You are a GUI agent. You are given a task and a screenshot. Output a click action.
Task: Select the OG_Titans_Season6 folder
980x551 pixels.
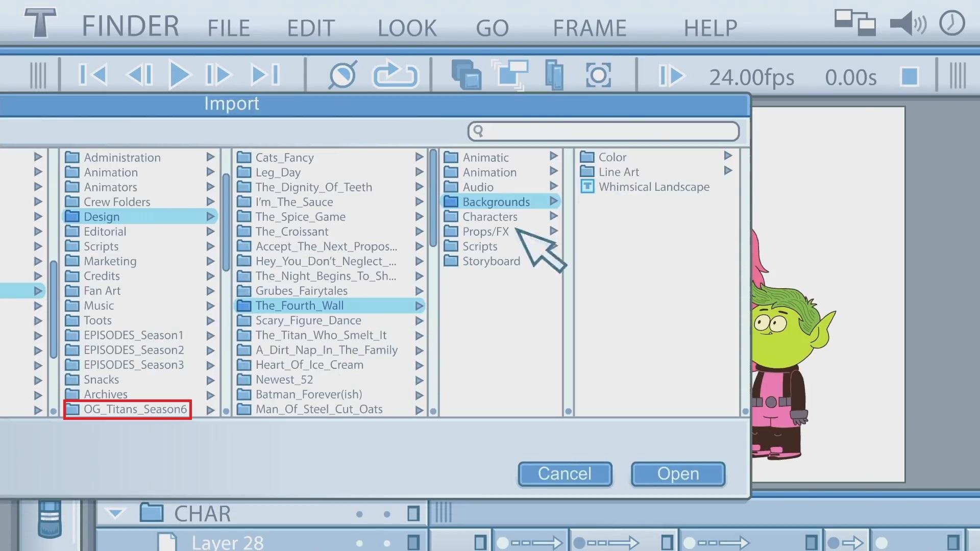(x=128, y=409)
